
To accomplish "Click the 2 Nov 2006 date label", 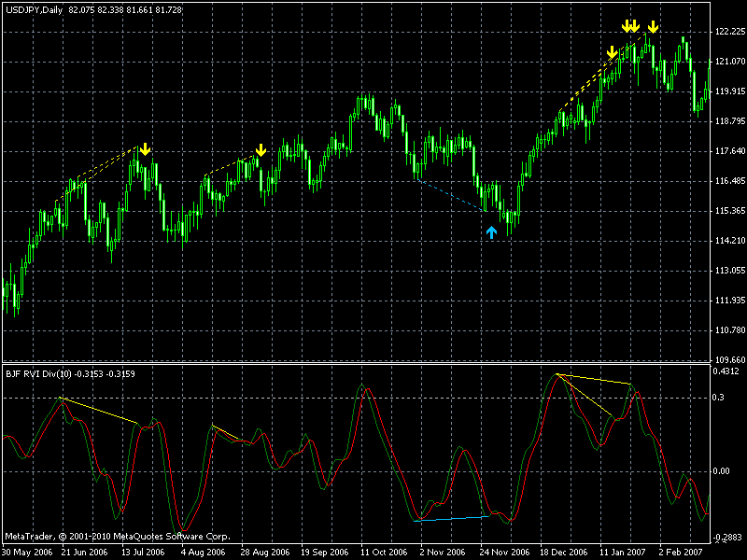I will pos(442,553).
